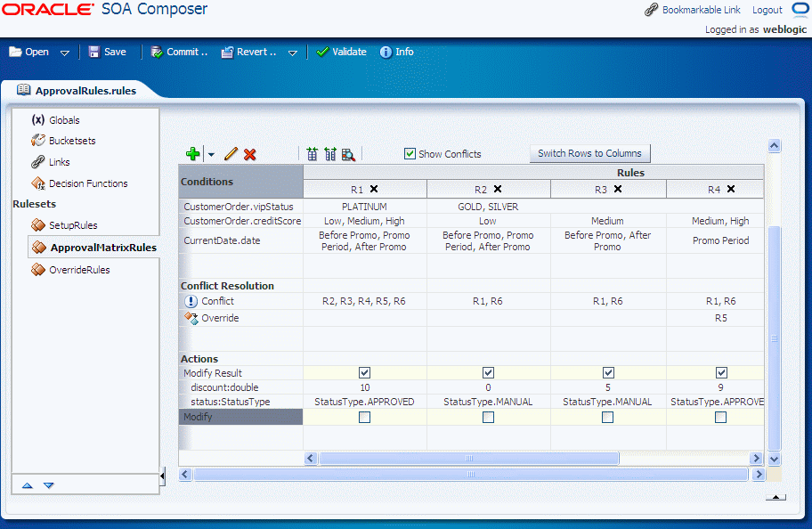This screenshot has width=812, height=529.
Task: Click the Logout link
Action: click(x=767, y=10)
